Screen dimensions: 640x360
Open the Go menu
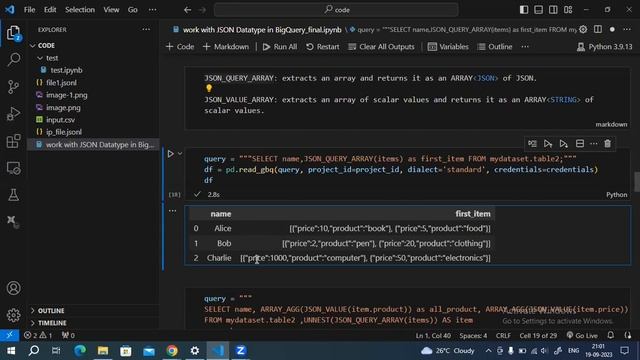(x=133, y=10)
